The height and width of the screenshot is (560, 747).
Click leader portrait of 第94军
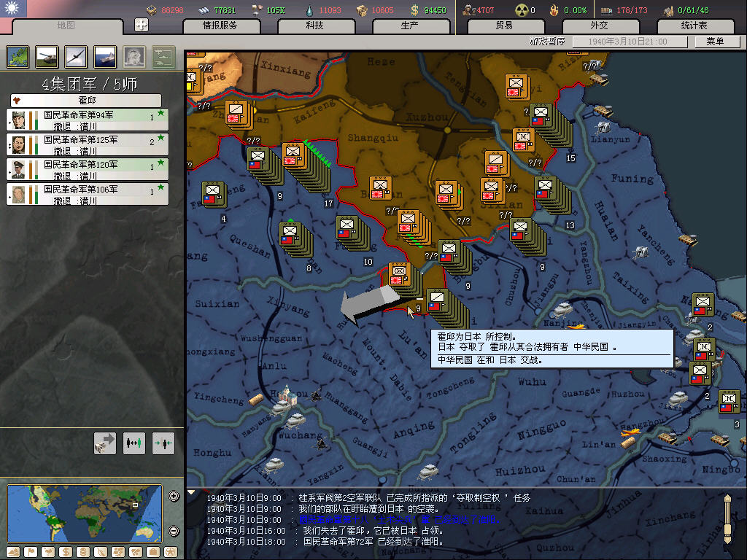click(18, 120)
